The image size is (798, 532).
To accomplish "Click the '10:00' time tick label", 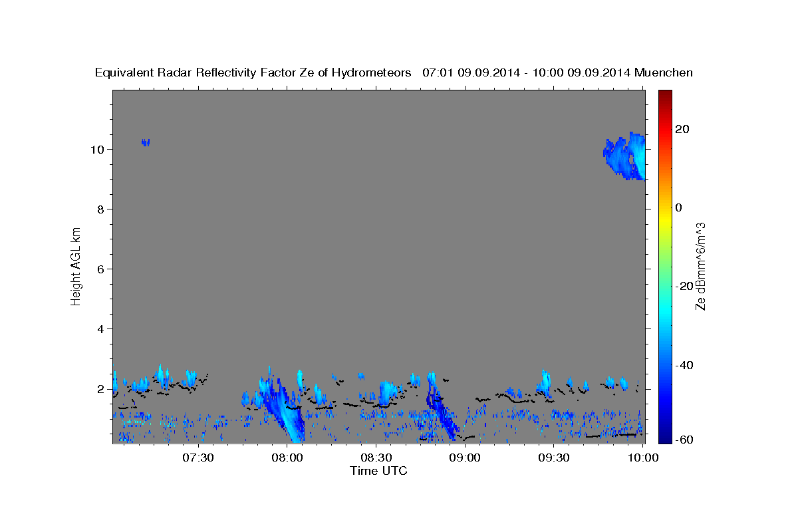I will [x=642, y=458].
